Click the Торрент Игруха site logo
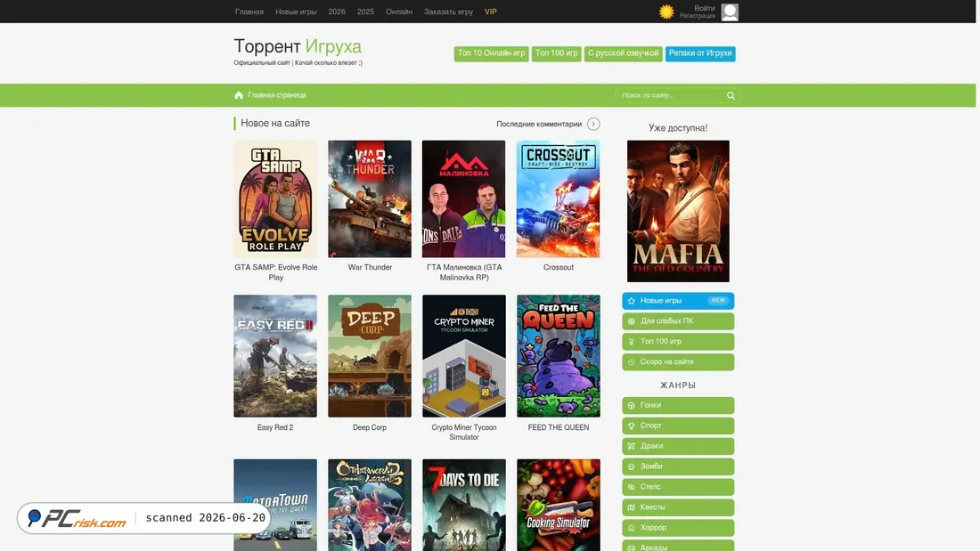The width and height of the screenshot is (980, 551). click(x=298, y=46)
